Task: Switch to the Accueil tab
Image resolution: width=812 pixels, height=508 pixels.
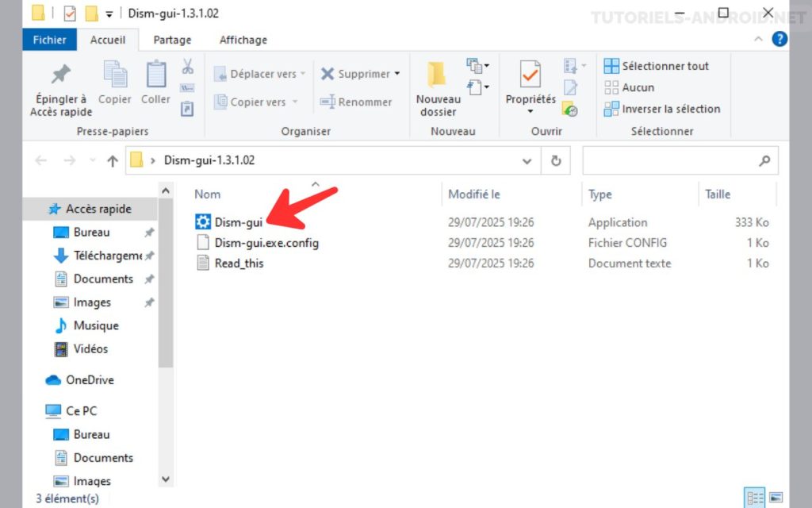Action: pyautogui.click(x=108, y=40)
